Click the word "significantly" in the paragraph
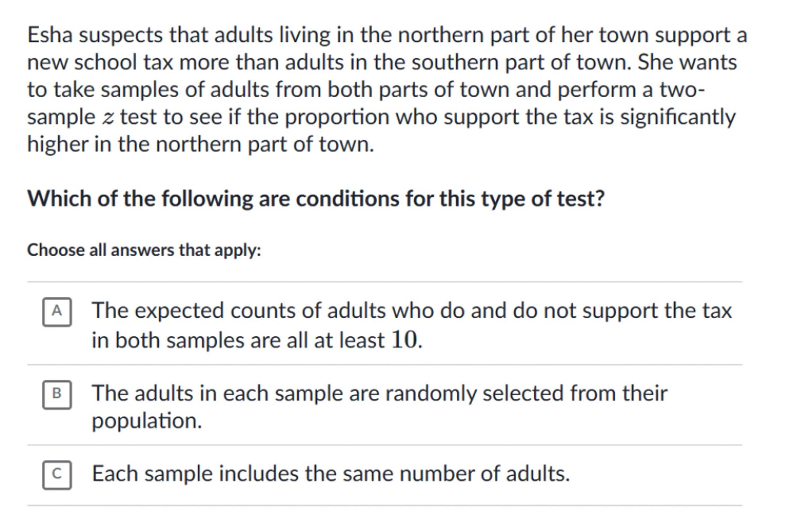 click(678, 117)
